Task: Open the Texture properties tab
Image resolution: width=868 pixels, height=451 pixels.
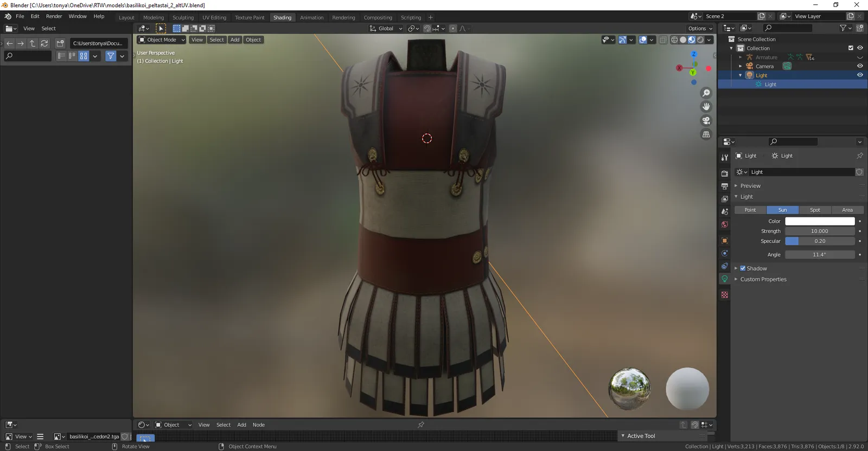Action: [x=725, y=295]
